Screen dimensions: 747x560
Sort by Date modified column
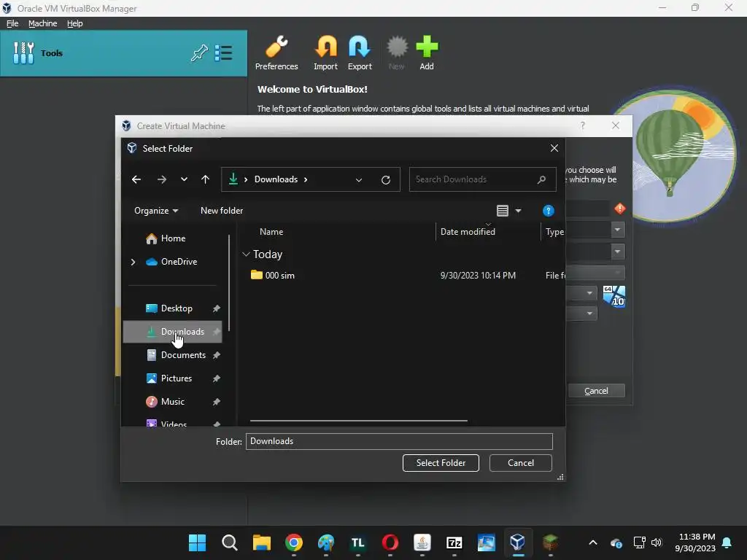[x=468, y=232]
